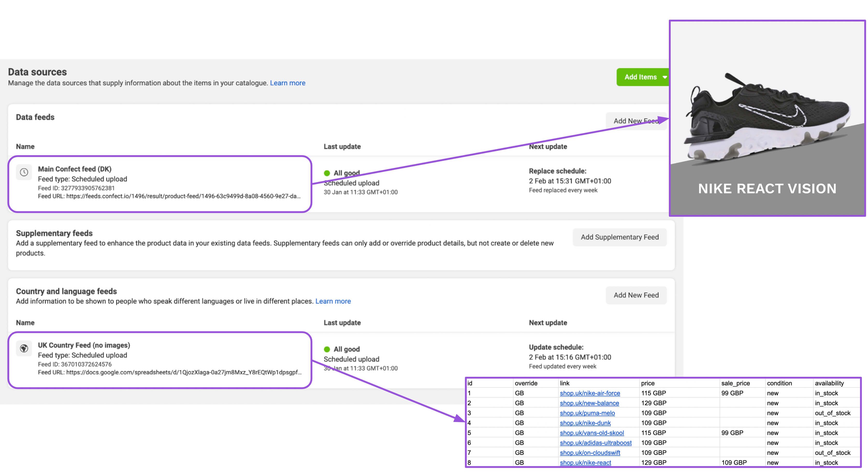Select Feed ID: 367010372624576 text

pyautogui.click(x=75, y=364)
